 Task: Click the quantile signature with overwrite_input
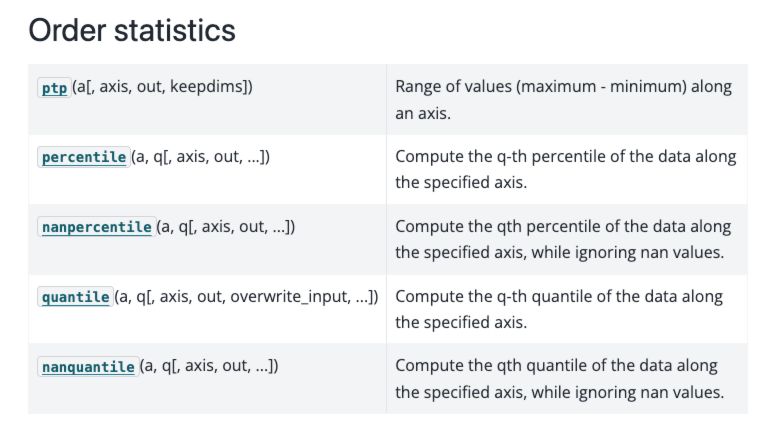[246, 297]
